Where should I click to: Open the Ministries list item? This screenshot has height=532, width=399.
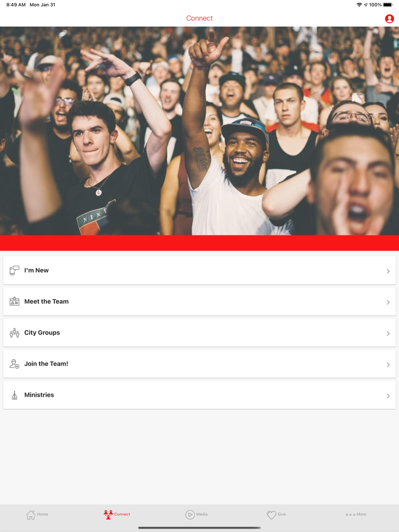[199, 395]
